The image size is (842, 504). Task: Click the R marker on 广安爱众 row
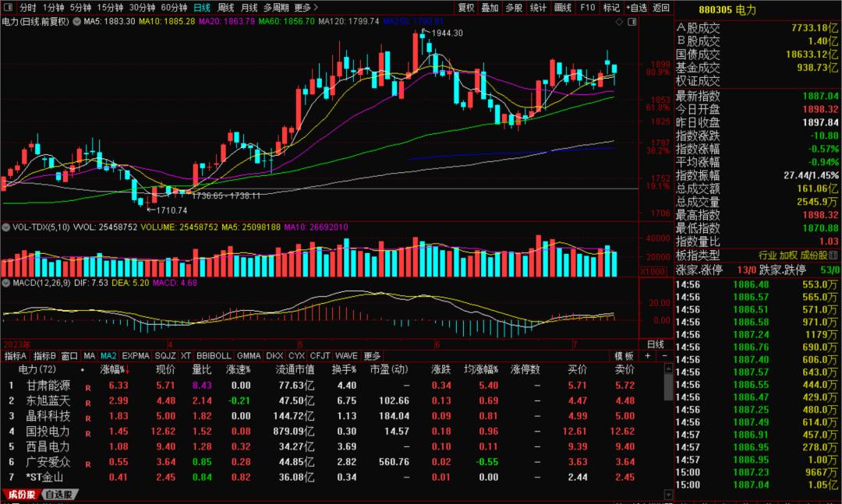coord(88,463)
